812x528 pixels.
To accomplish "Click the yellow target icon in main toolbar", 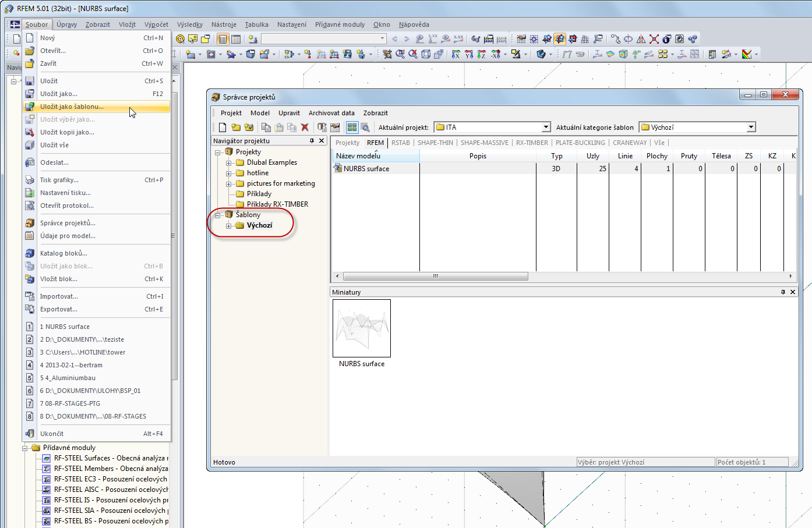I will click(180, 39).
